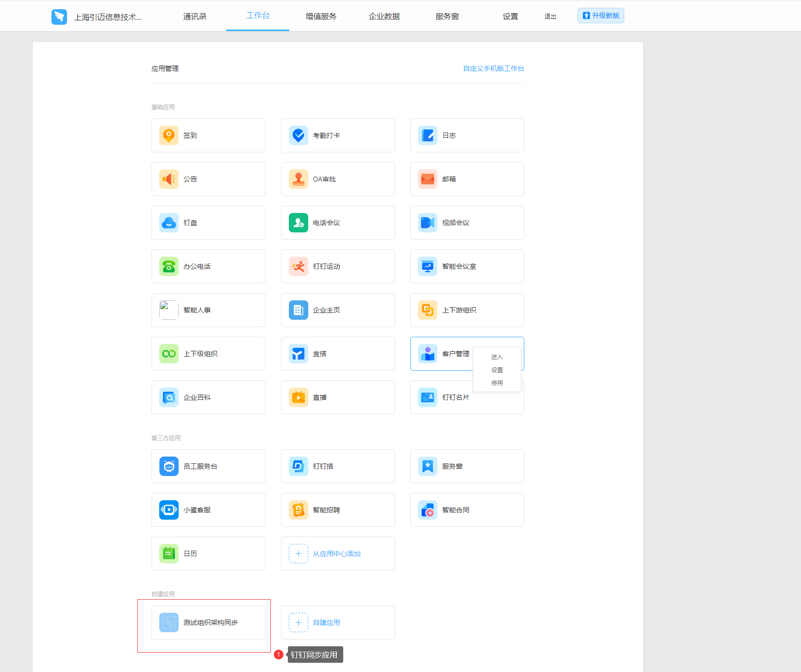Viewport: 801px width, 672px height.
Task: Click the 视频会议 video camera icon
Action: click(428, 223)
